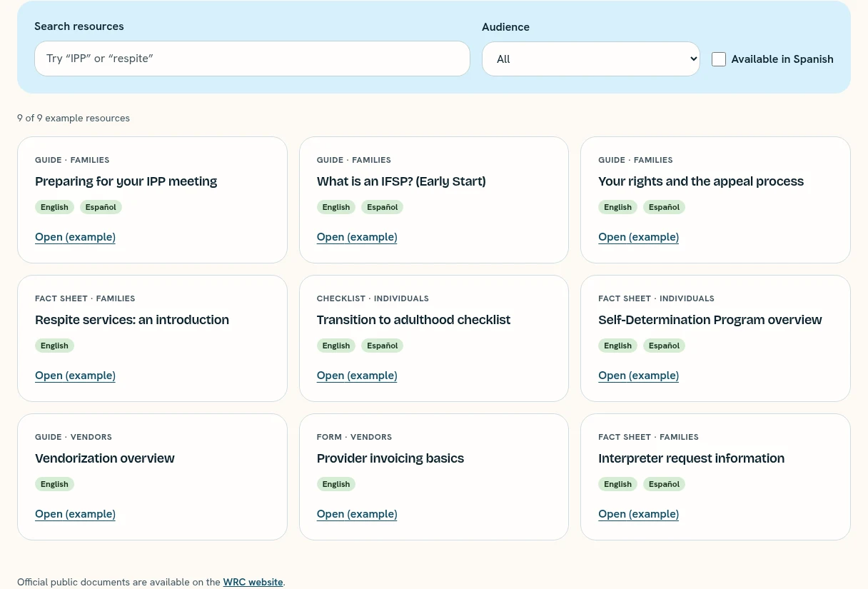
Task: Click the Vendorization overview title
Action: [x=105, y=458]
